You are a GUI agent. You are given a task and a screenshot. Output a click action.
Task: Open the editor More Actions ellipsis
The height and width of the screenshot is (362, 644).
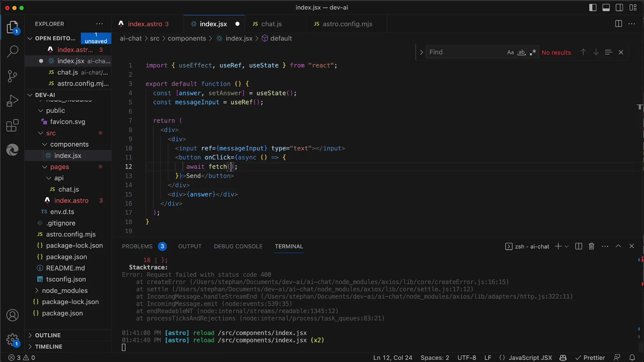(x=632, y=24)
